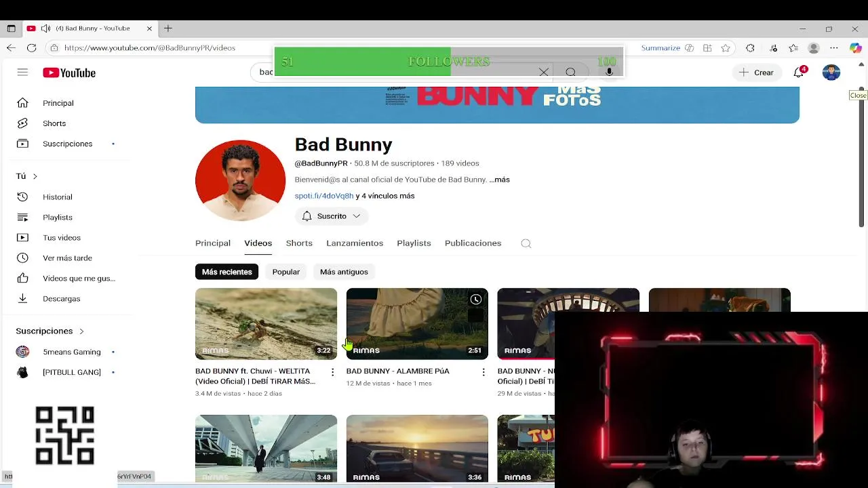Add page to browser favorites star
868x488 pixels.
coord(726,48)
